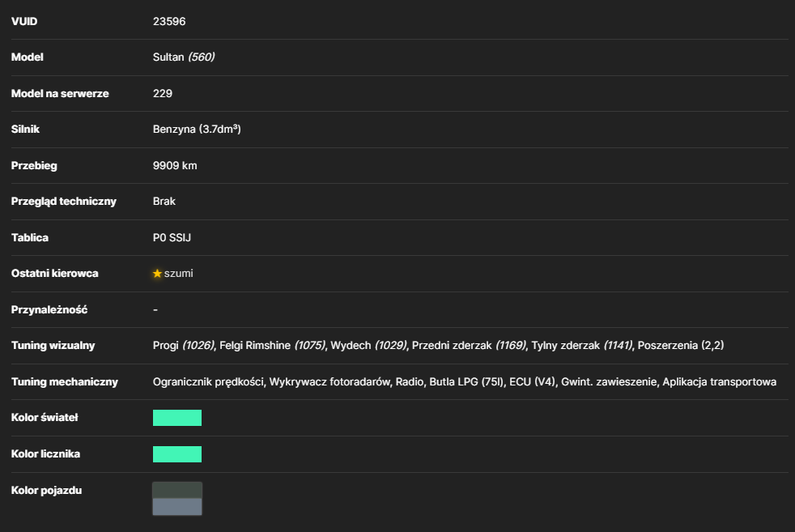The image size is (795, 532).
Task: Click the Tablica label
Action: [30, 238]
